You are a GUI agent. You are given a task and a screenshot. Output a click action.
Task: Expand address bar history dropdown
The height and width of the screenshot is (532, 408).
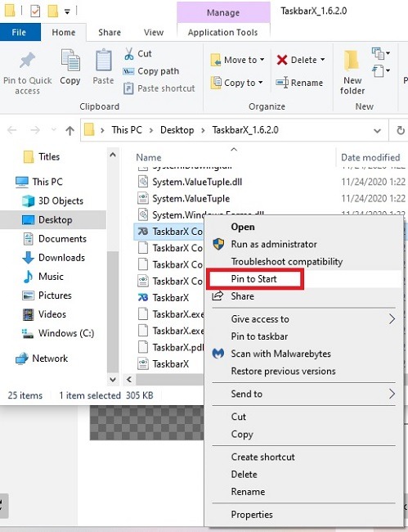(x=377, y=130)
